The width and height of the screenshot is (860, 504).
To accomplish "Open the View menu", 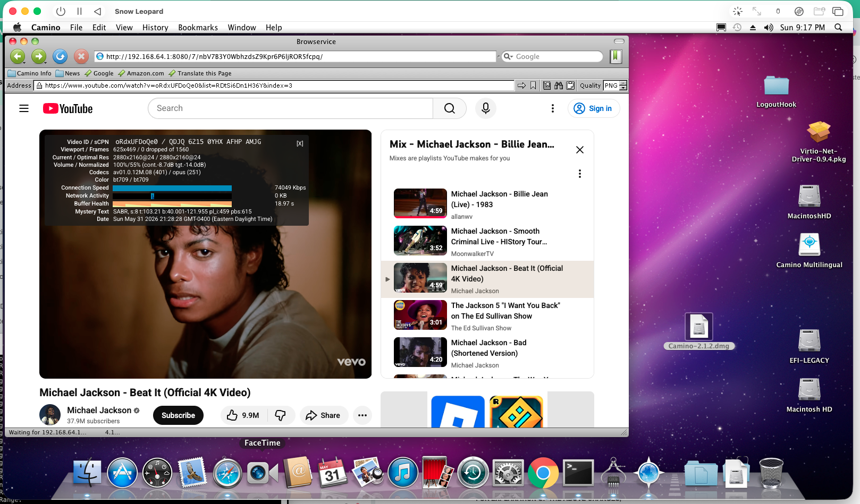I will tap(124, 27).
